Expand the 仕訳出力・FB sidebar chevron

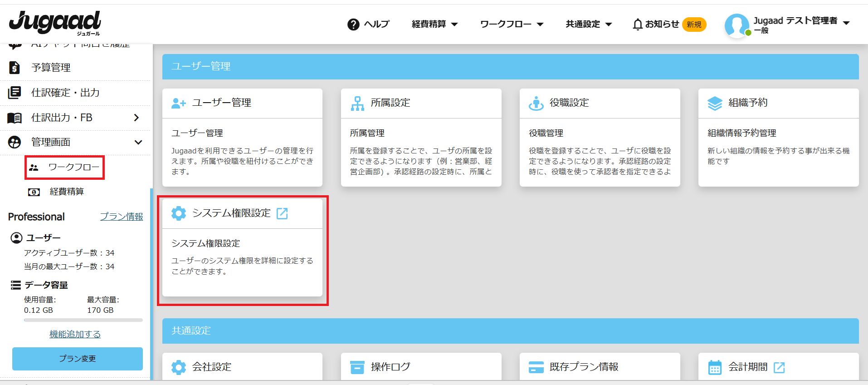[x=136, y=118]
